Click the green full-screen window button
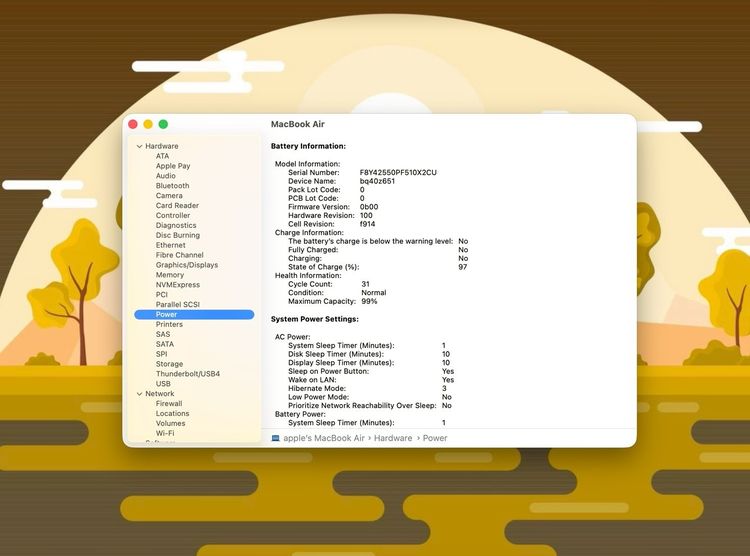Image resolution: width=750 pixels, height=556 pixels. coord(163,124)
